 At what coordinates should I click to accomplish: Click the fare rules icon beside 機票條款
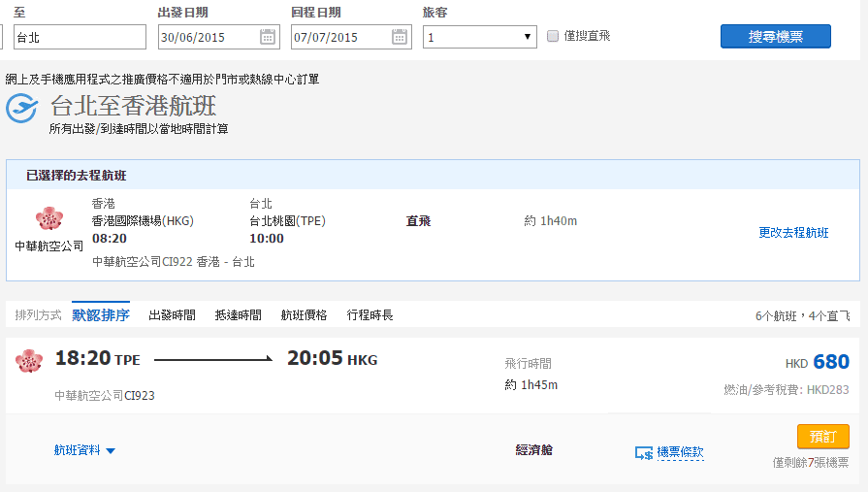pos(644,452)
